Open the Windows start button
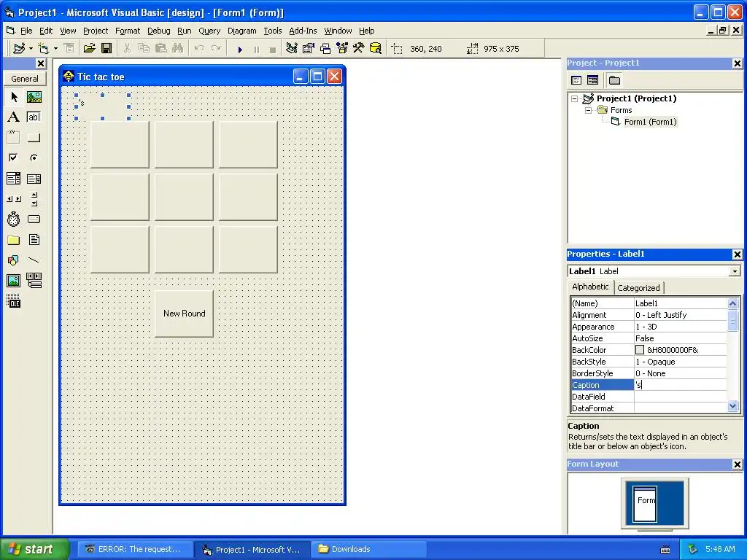747x560 pixels. point(34,549)
